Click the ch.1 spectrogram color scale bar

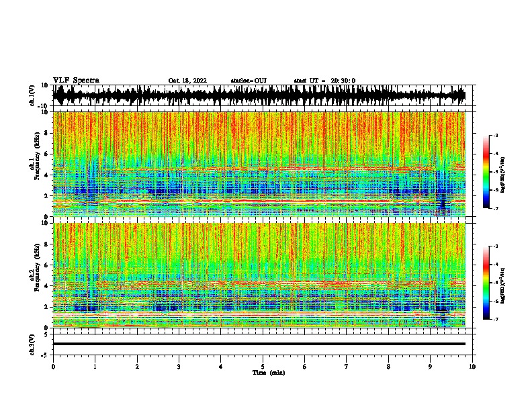[x=486, y=172]
